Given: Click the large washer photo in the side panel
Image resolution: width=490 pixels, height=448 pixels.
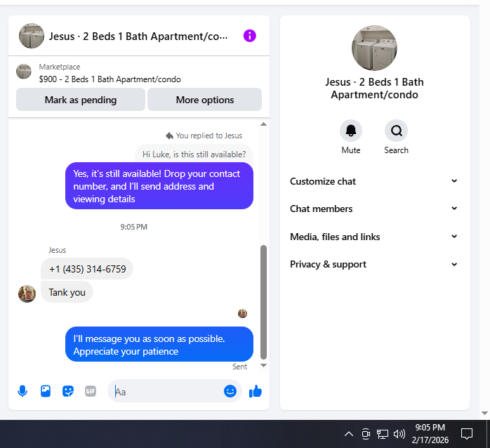Looking at the screenshot, I should (x=374, y=48).
